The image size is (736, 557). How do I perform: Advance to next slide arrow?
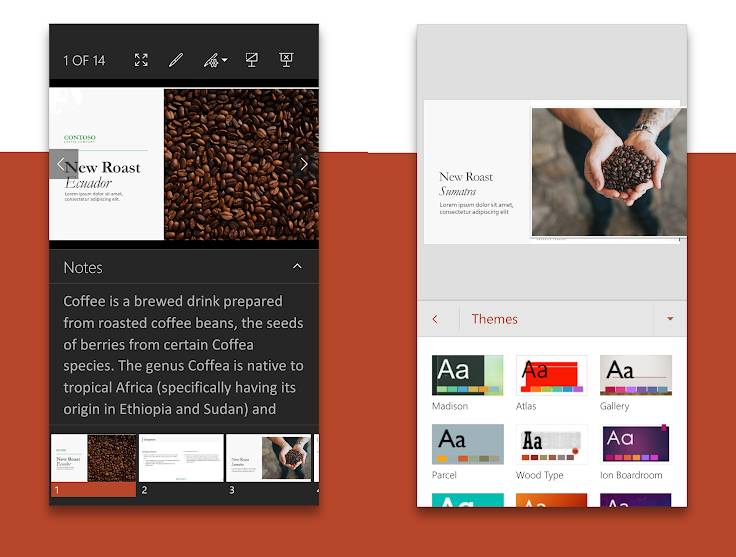coord(304,164)
